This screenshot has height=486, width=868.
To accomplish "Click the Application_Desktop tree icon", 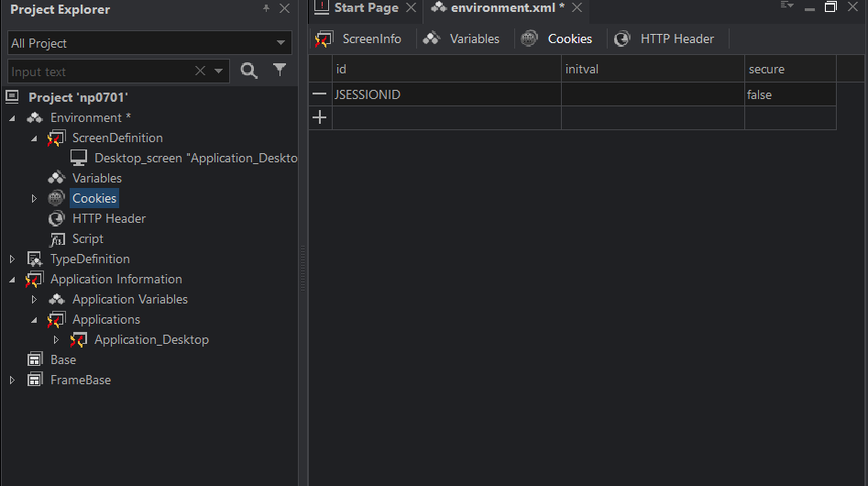I will pos(79,339).
